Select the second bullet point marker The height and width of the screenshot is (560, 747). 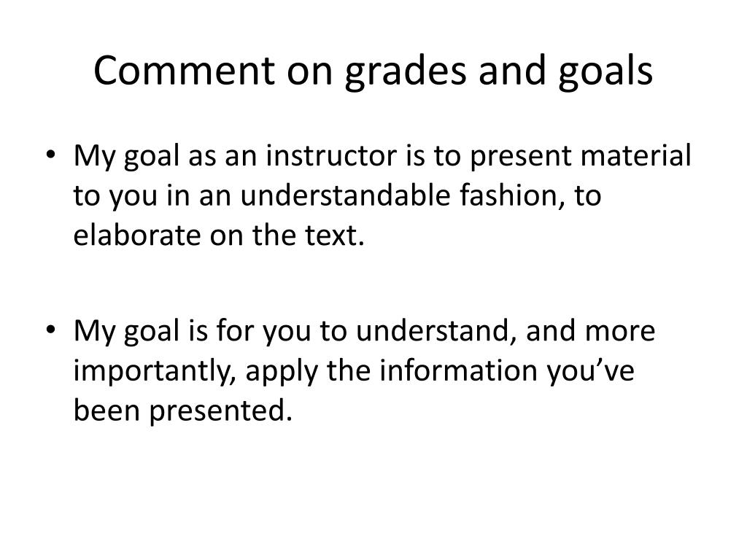point(51,330)
